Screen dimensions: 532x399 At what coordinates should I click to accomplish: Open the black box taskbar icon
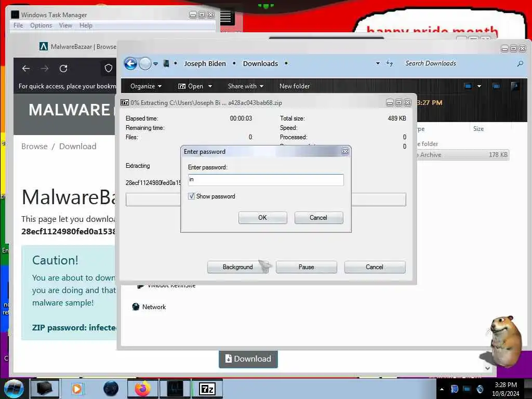pyautogui.click(x=45, y=389)
